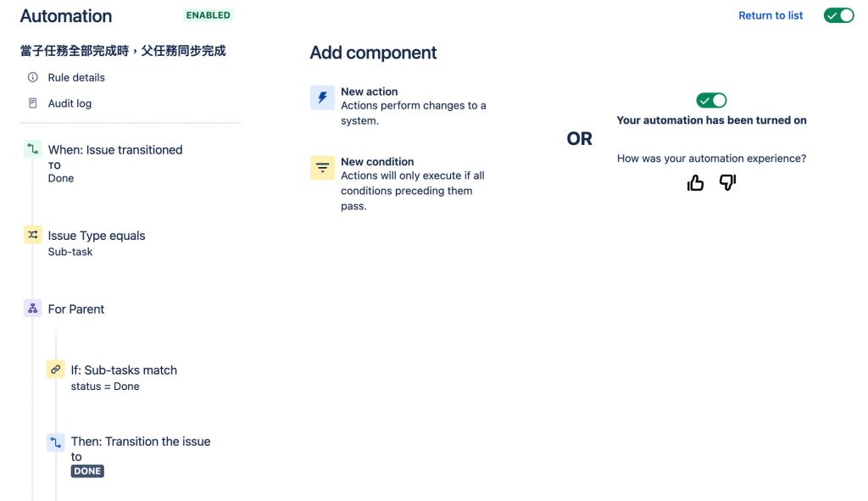The image size is (868, 501).
Task: Click the New action lightning bolt icon
Action: click(322, 98)
